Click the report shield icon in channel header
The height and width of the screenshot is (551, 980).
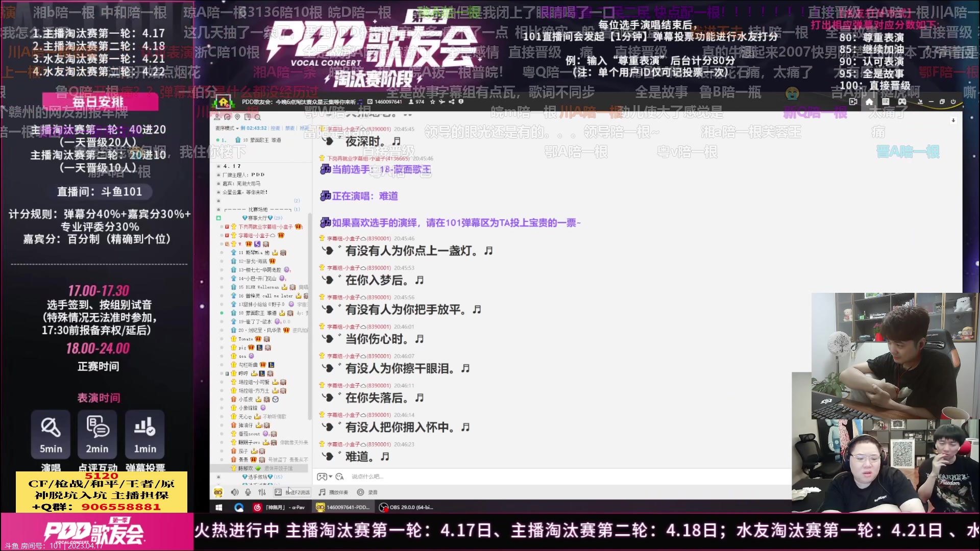click(x=461, y=102)
